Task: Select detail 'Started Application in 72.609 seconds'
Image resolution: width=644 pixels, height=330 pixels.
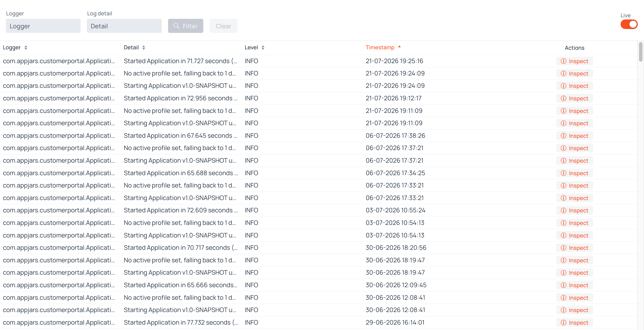Action: 181,210
